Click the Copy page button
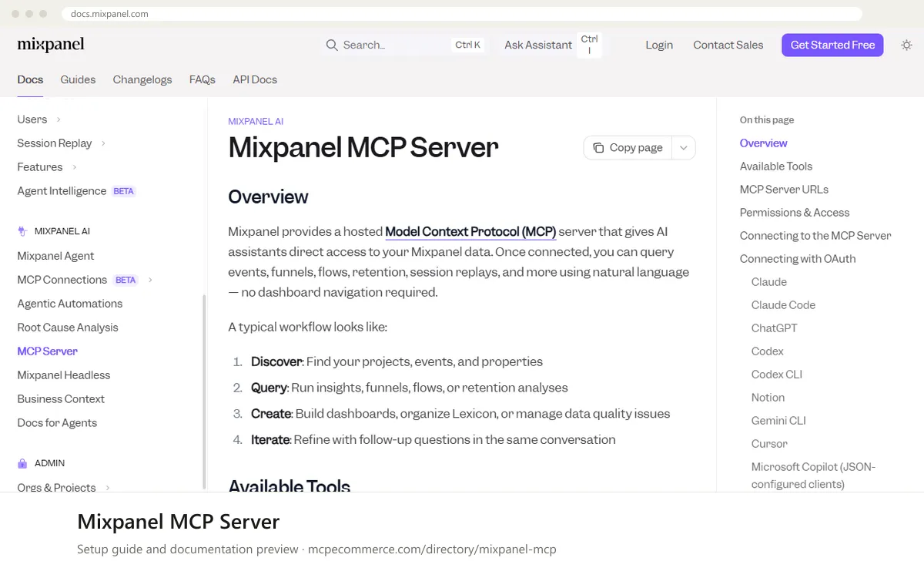The height and width of the screenshot is (578, 924). pos(628,148)
